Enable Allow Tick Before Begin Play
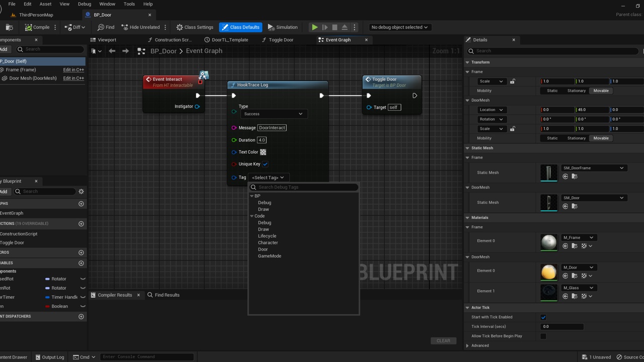 point(543,336)
